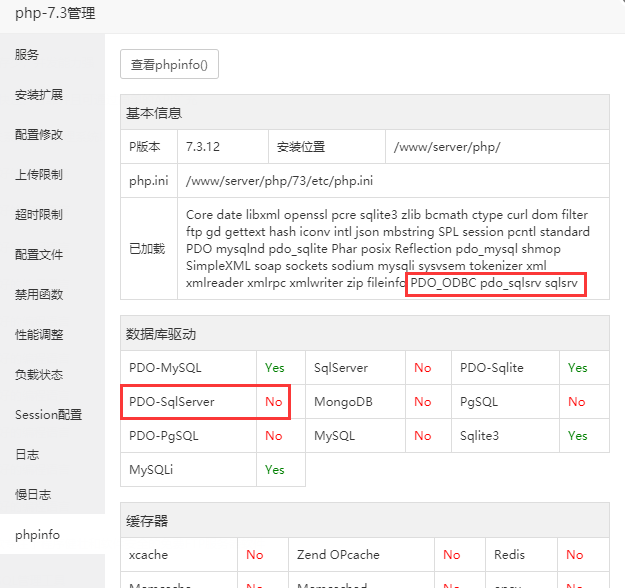Click the No value beside Redis

click(x=574, y=555)
